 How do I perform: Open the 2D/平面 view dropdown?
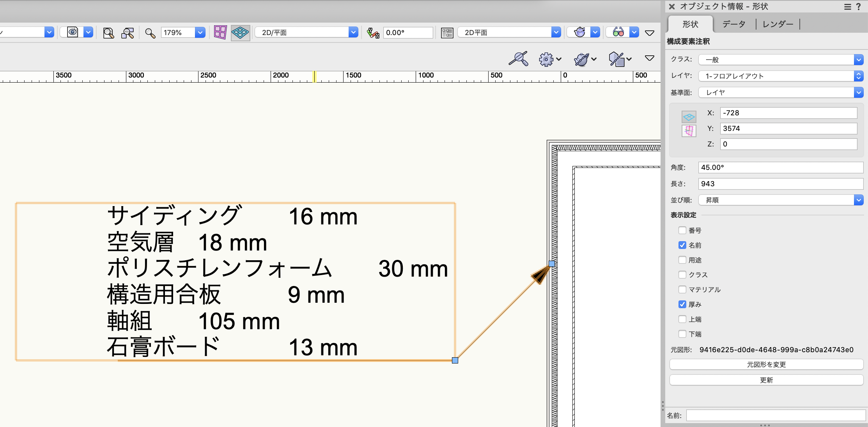[353, 32]
